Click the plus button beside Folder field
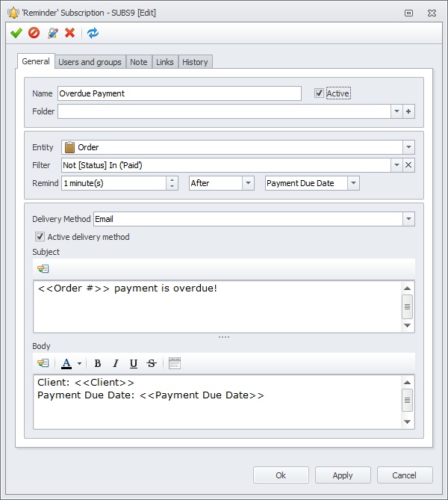Screen dimensions: 448x500 coord(408,111)
